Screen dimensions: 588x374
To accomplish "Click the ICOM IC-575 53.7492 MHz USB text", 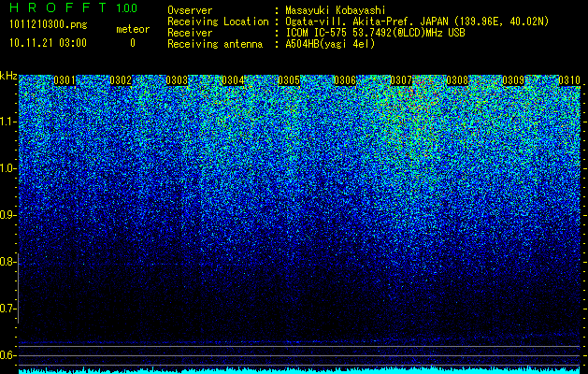I will coord(376,33).
